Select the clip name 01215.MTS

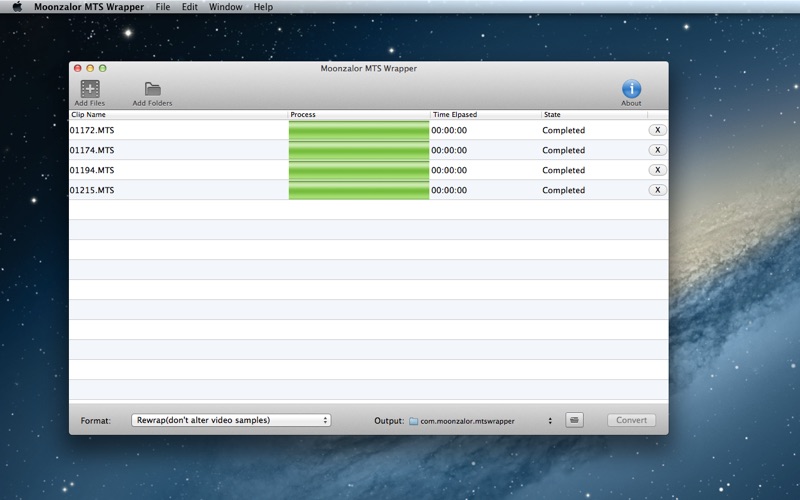pyautogui.click(x=92, y=190)
